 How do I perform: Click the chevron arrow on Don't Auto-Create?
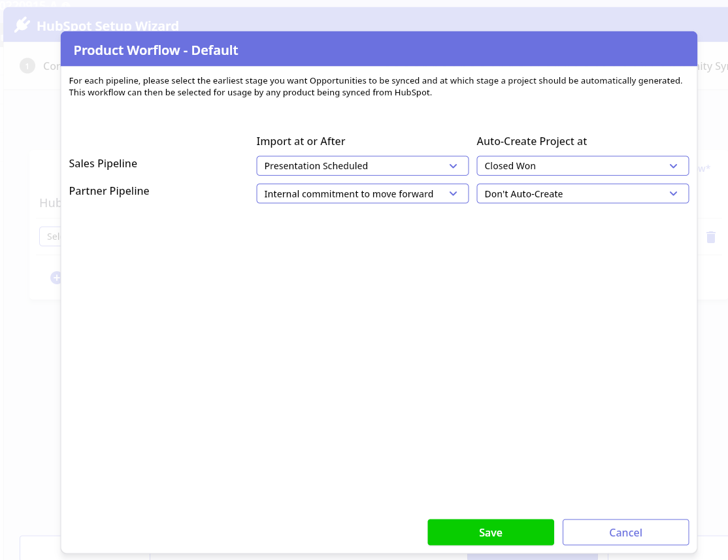tap(674, 194)
